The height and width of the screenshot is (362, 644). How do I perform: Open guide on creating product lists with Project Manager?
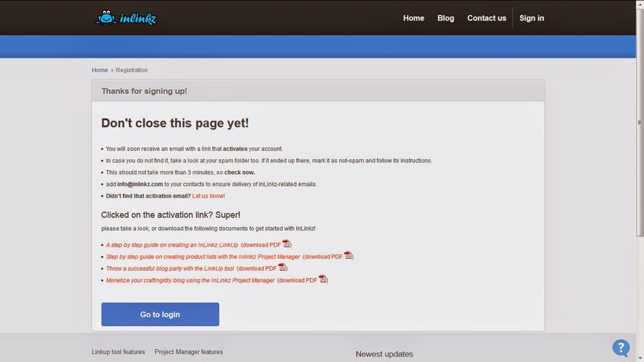click(x=203, y=257)
